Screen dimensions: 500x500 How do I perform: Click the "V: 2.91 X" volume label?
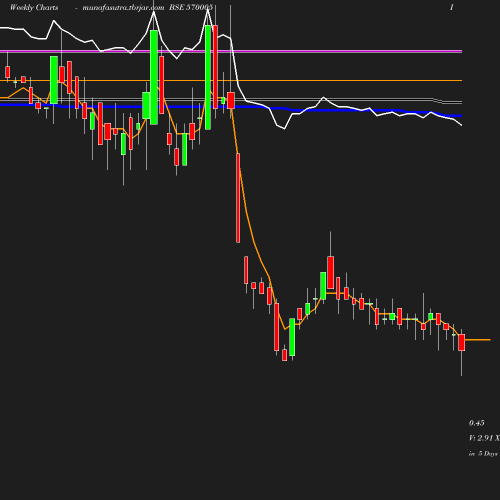point(484,438)
